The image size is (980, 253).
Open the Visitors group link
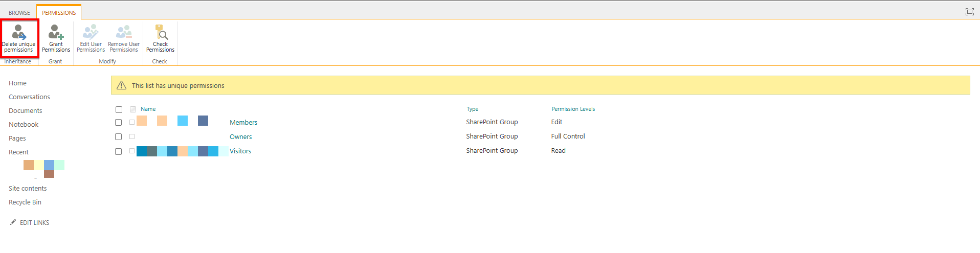pos(240,151)
